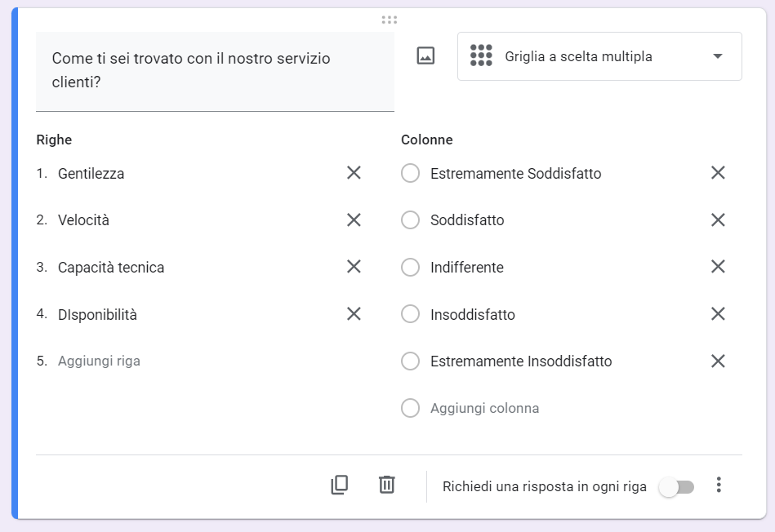Viewport: 775px width, 532px height.
Task: Delete the Capacità tecnica row
Action: (x=354, y=267)
